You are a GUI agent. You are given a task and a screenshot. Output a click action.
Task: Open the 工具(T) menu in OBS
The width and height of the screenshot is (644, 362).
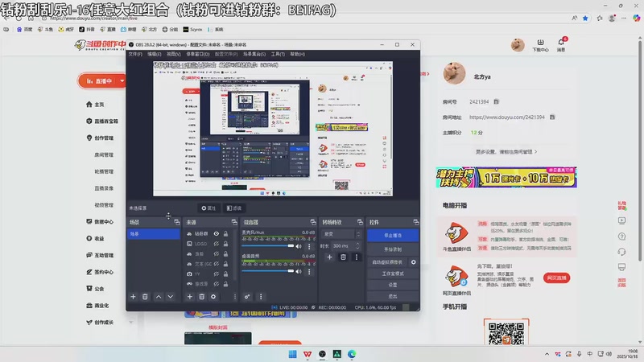click(278, 54)
